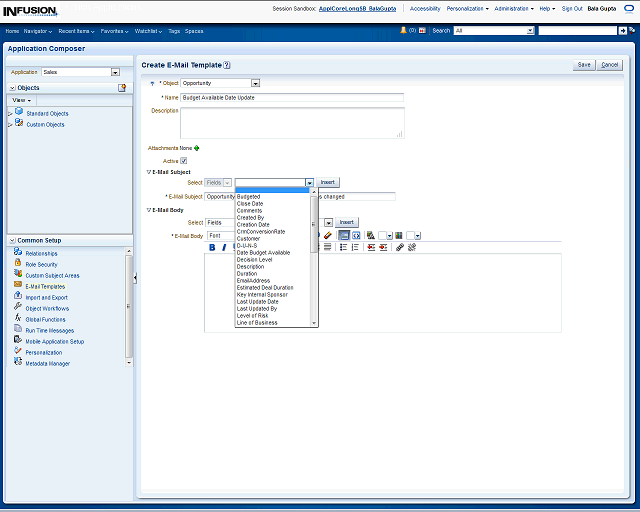Click the help icon beside Create E-Mail Template

coord(227,65)
